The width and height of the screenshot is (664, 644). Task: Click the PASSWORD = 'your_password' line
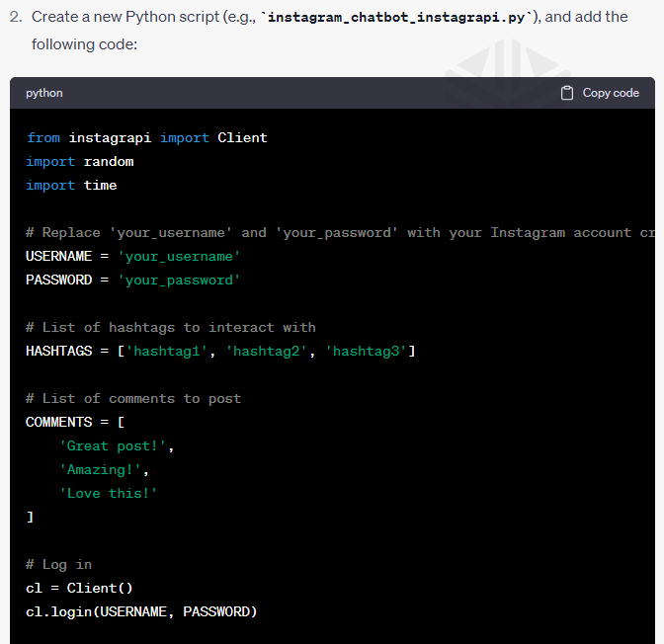(133, 280)
